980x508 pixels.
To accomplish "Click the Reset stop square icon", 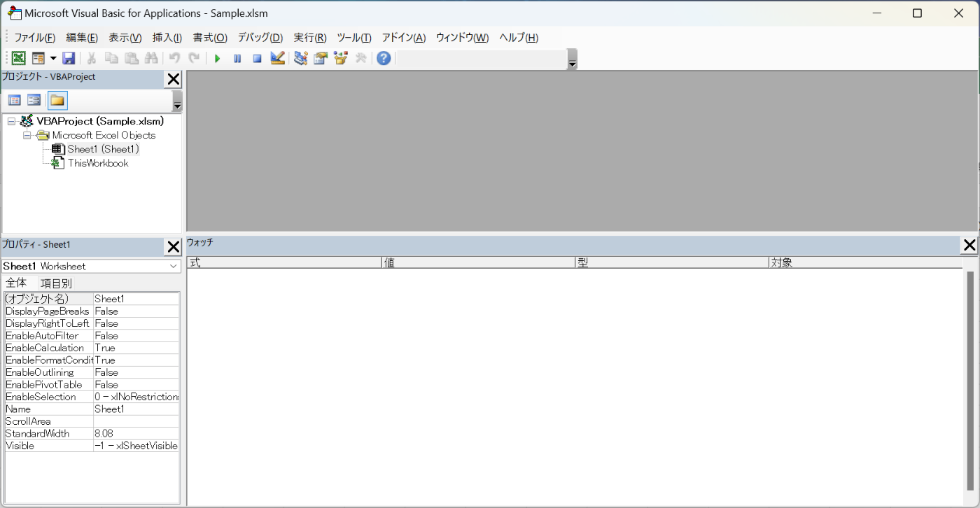I will click(x=257, y=59).
